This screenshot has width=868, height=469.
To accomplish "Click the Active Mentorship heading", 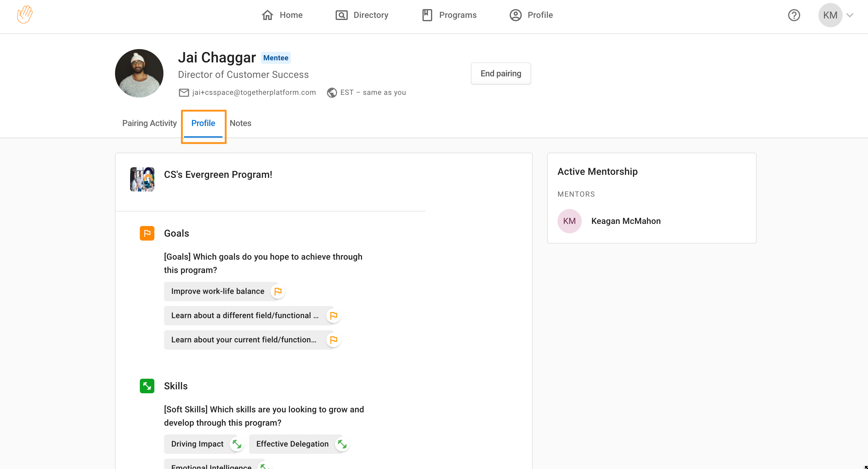I will (597, 171).
